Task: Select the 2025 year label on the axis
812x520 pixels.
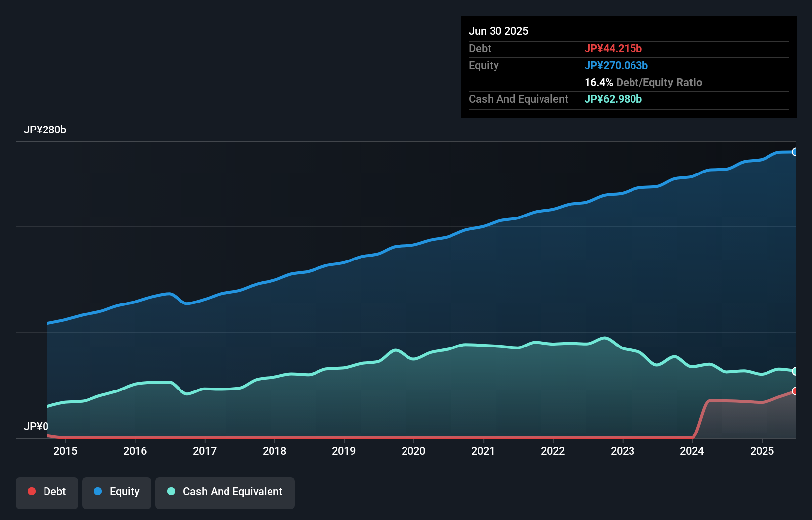Action: point(762,451)
